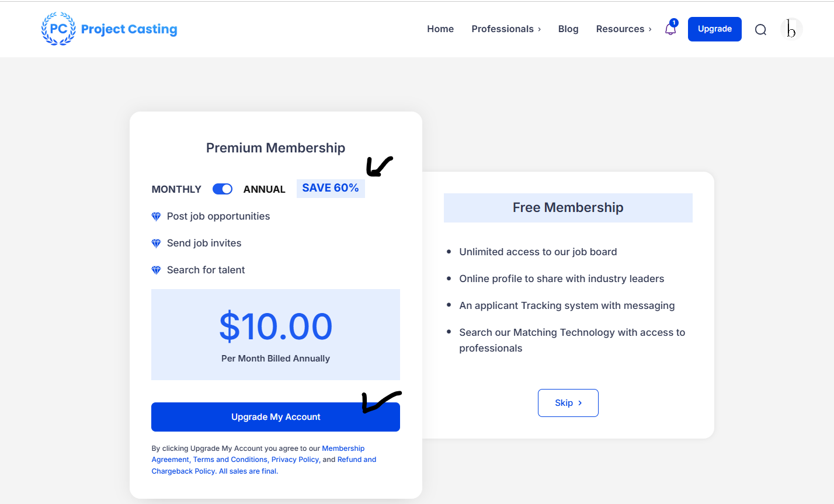
Task: Open the notifications bell icon
Action: pyautogui.click(x=670, y=29)
